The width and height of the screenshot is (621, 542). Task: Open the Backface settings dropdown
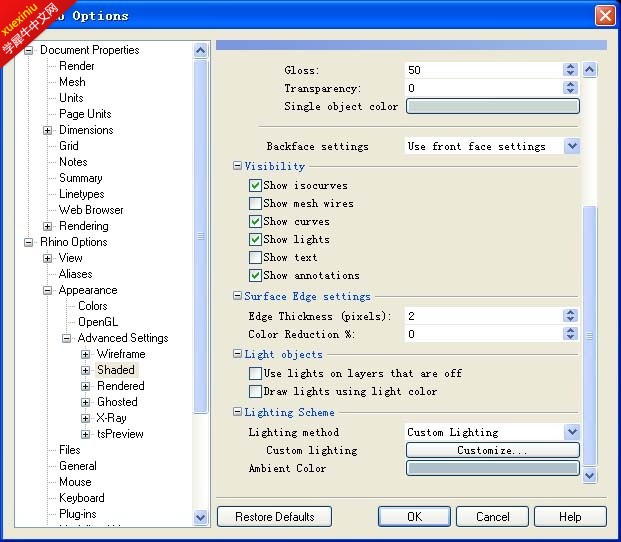(572, 146)
